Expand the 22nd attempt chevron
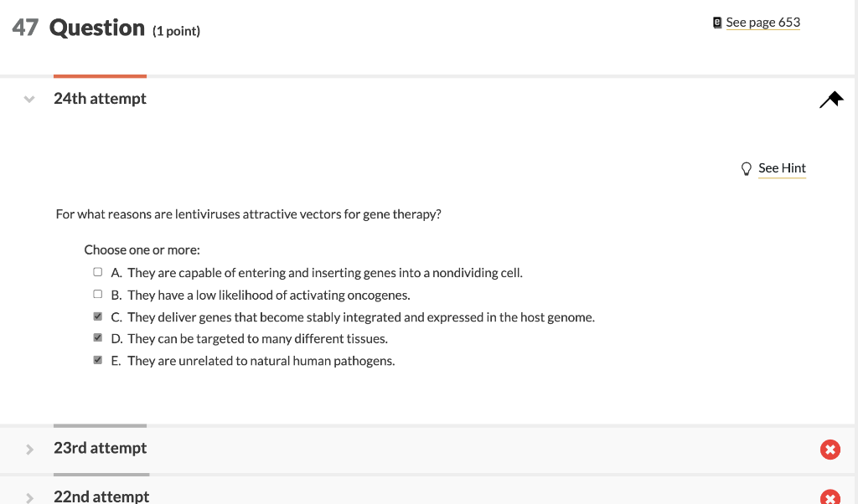Viewport: 858px width, 504px height. 29,497
